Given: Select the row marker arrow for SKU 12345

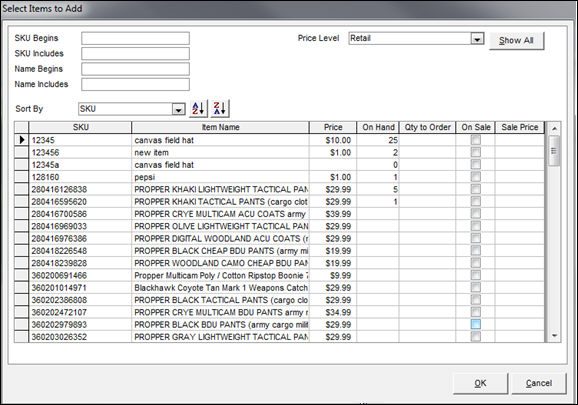Looking at the screenshot, I should (x=21, y=140).
